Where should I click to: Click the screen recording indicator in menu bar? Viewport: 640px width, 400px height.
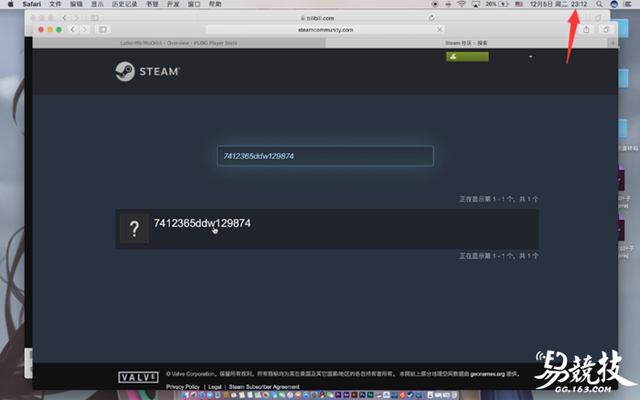(435, 4)
